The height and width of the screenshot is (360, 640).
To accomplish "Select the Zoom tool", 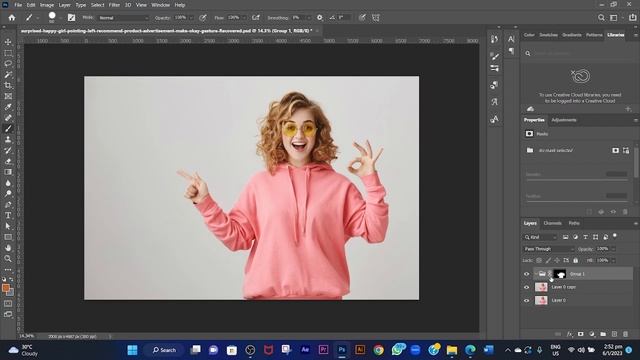I will click(8, 258).
